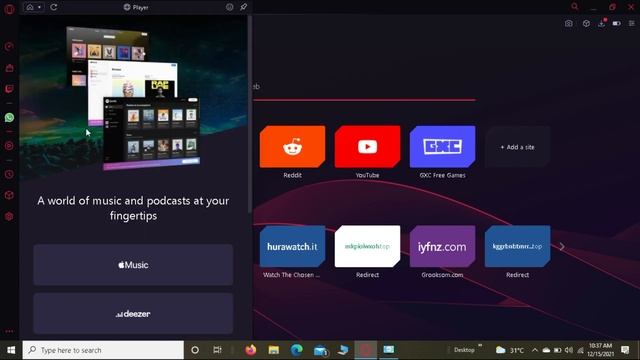640x360 pixels.
Task: Open the downloads icon with red badge
Action: coord(602,23)
